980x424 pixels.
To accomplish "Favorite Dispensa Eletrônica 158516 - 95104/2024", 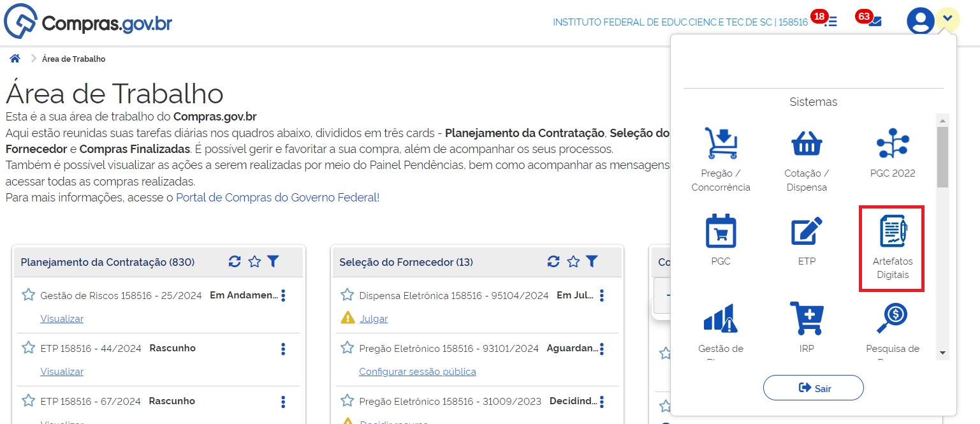I will point(347,295).
